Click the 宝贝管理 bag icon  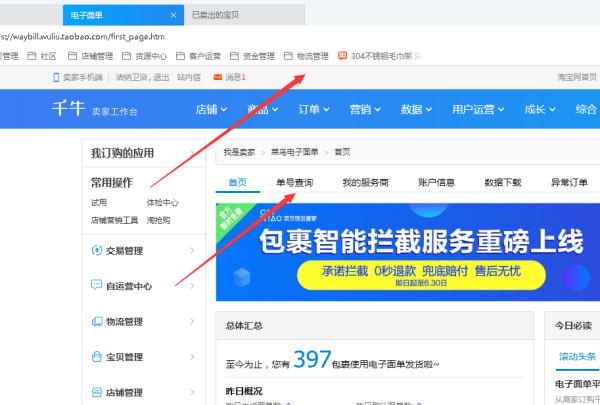[96, 357]
